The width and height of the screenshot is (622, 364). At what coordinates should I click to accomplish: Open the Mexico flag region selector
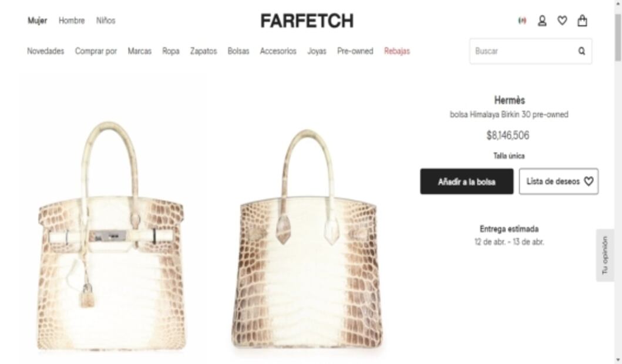coord(522,21)
